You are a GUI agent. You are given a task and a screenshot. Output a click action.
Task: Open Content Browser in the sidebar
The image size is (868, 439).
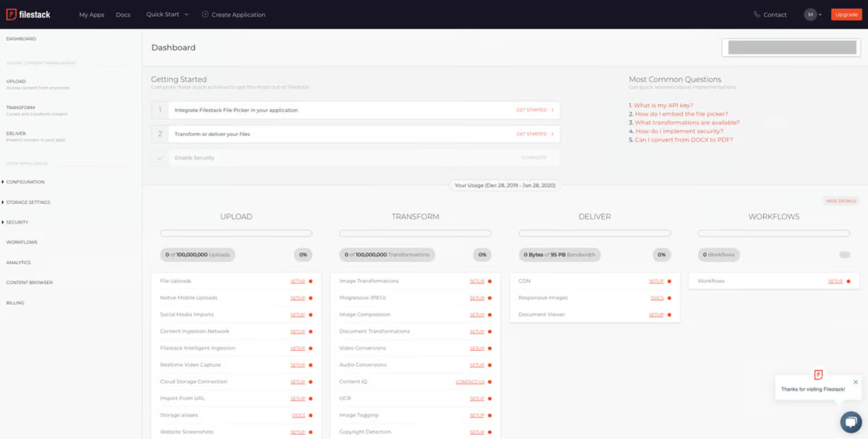pos(29,283)
